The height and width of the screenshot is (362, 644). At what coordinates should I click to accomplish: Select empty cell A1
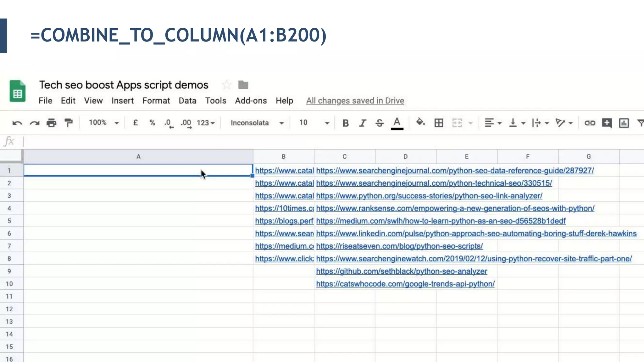(138, 170)
